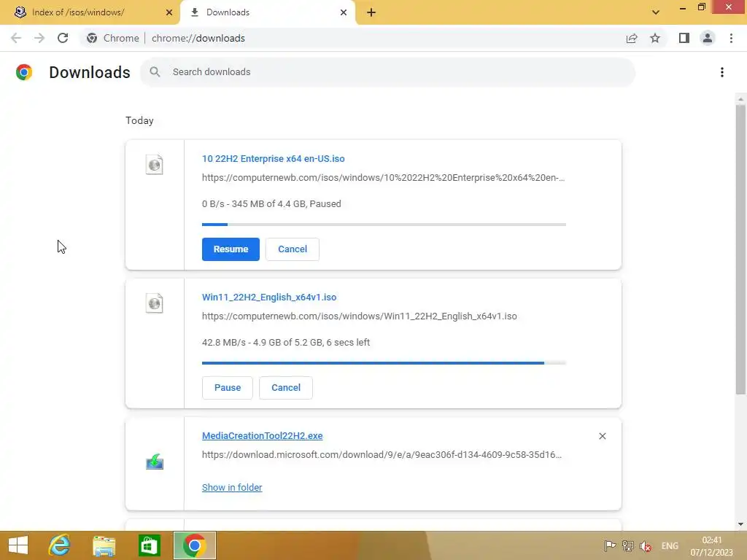Open the Chrome profile avatar
The width and height of the screenshot is (747, 560).
pos(708,38)
